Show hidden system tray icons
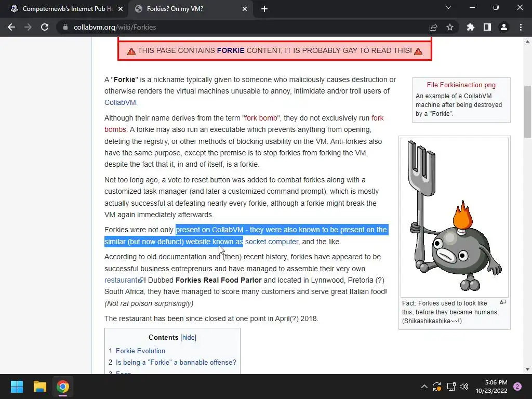The height and width of the screenshot is (399, 532). tap(424, 387)
